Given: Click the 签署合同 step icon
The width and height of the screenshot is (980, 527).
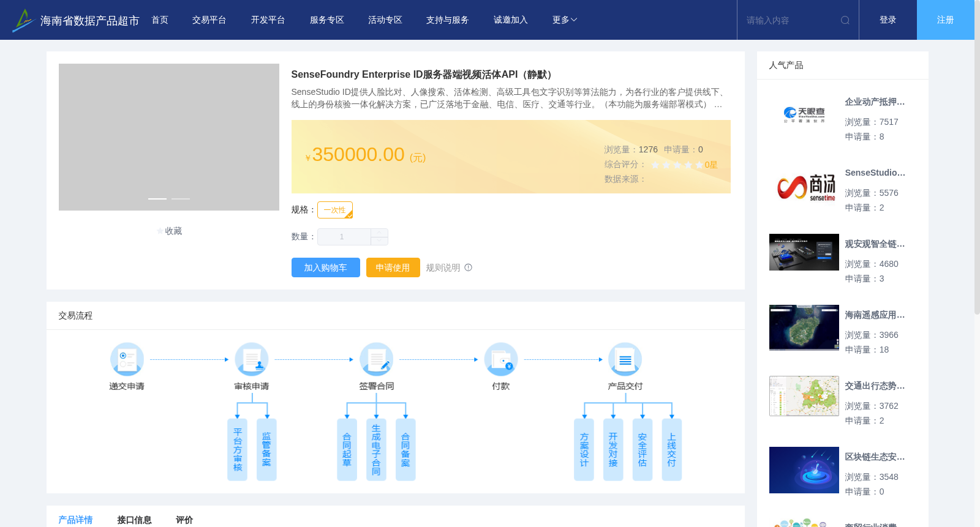Looking at the screenshot, I should click(x=376, y=359).
